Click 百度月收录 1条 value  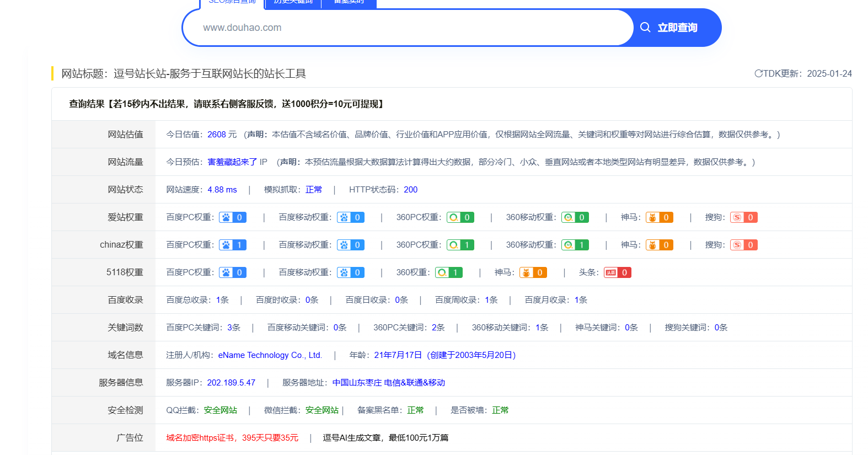581,300
